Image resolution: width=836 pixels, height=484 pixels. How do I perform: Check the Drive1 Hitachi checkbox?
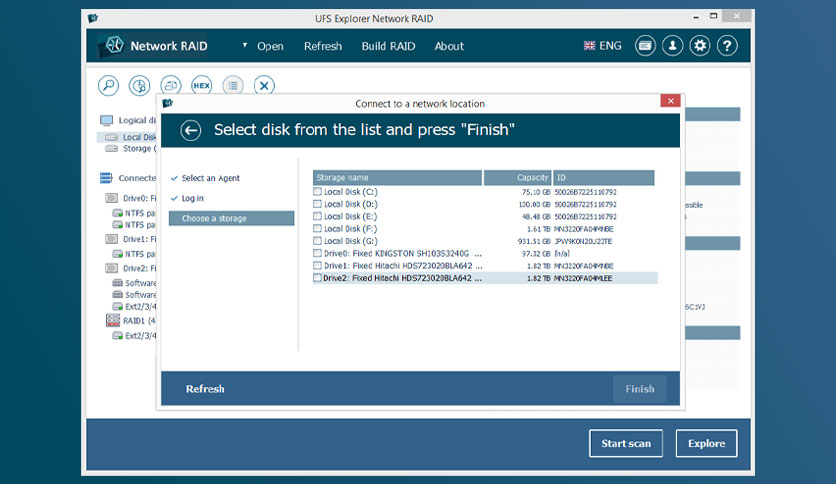317,265
